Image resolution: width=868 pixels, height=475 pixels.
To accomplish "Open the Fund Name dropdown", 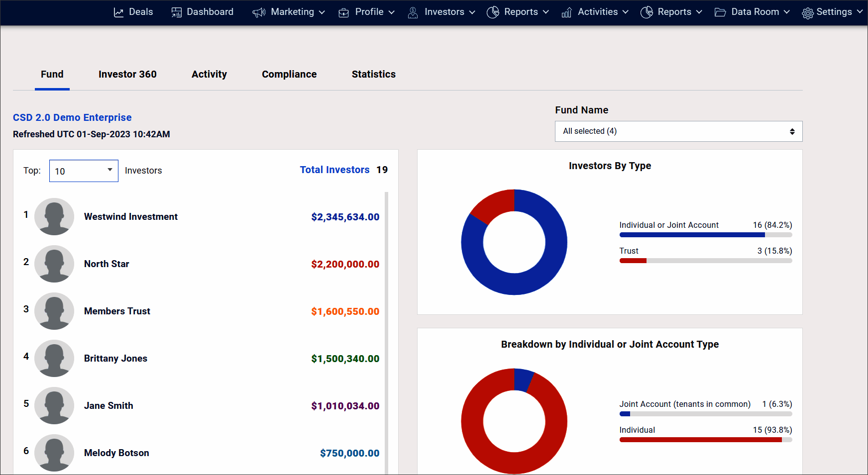I will 678,131.
